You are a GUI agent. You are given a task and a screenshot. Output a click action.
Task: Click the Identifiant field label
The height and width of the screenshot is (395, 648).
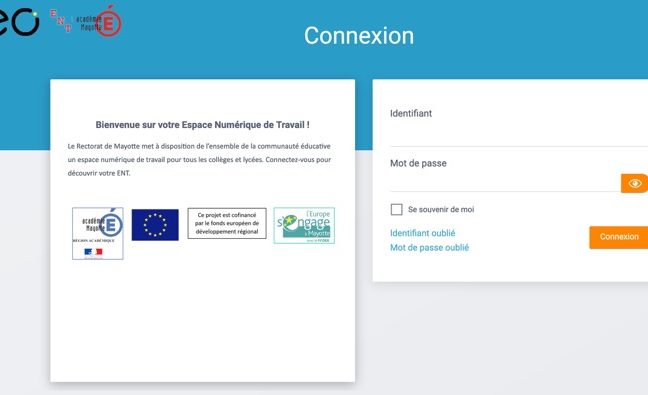(411, 113)
